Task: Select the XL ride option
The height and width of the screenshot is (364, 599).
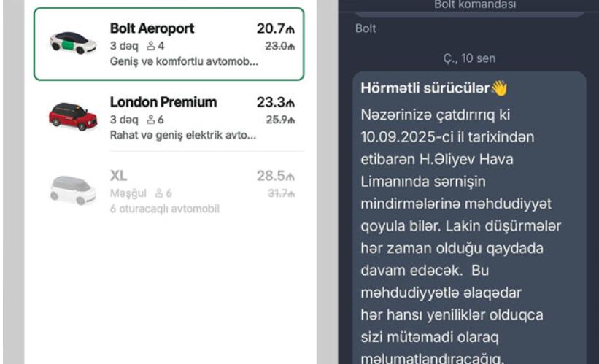Action: click(117, 177)
